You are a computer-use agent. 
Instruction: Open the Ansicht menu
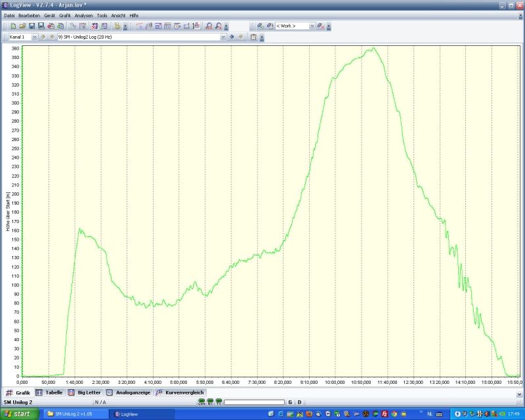[x=118, y=15]
